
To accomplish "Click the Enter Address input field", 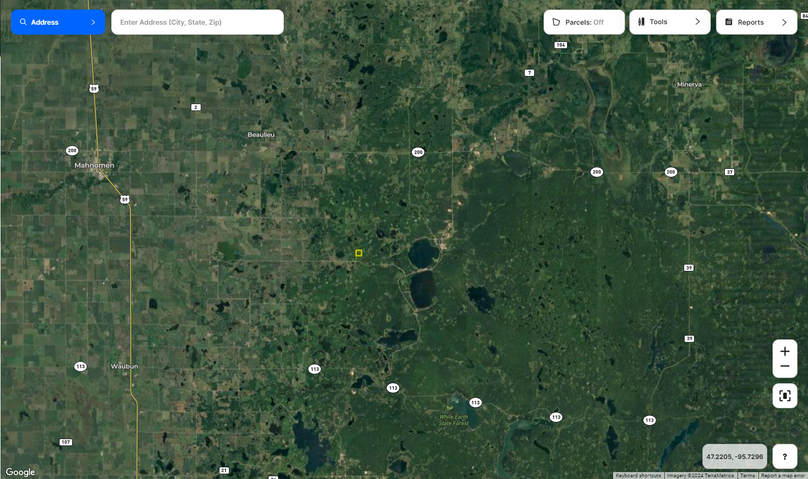I will 197,22.
